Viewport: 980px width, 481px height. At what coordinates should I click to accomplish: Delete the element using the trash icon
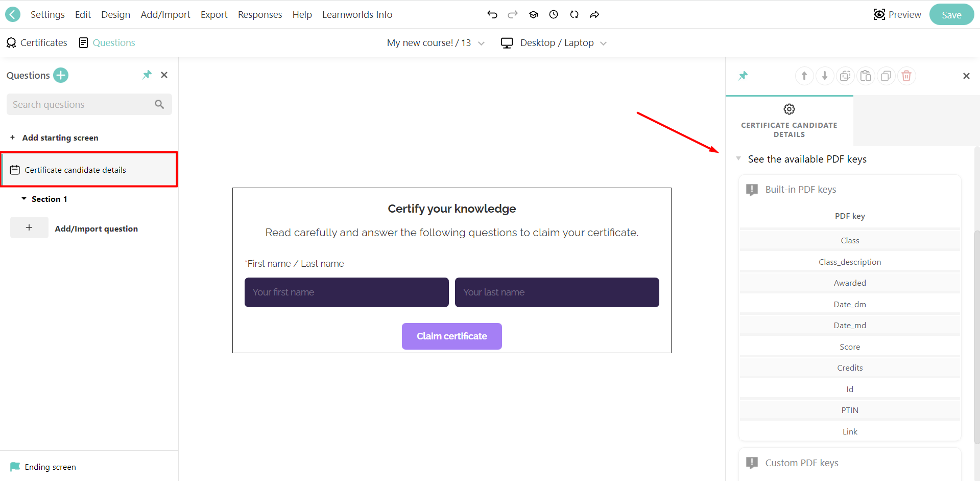906,76
